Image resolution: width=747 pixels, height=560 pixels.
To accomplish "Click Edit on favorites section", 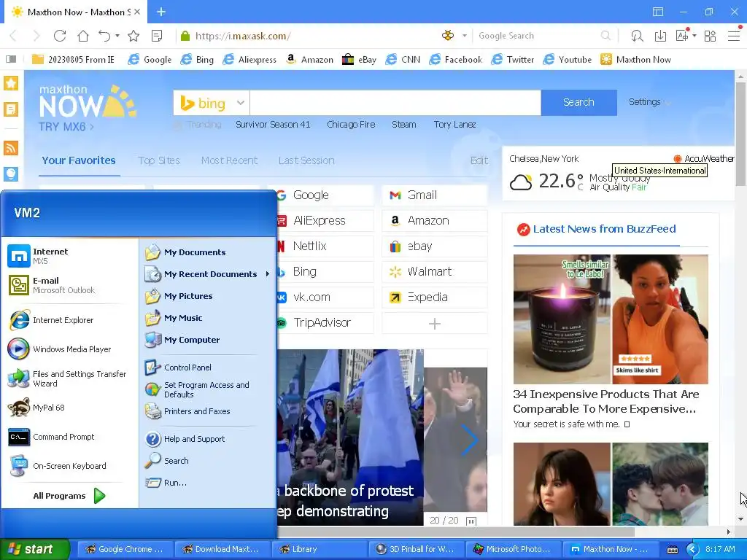I will pyautogui.click(x=479, y=160).
